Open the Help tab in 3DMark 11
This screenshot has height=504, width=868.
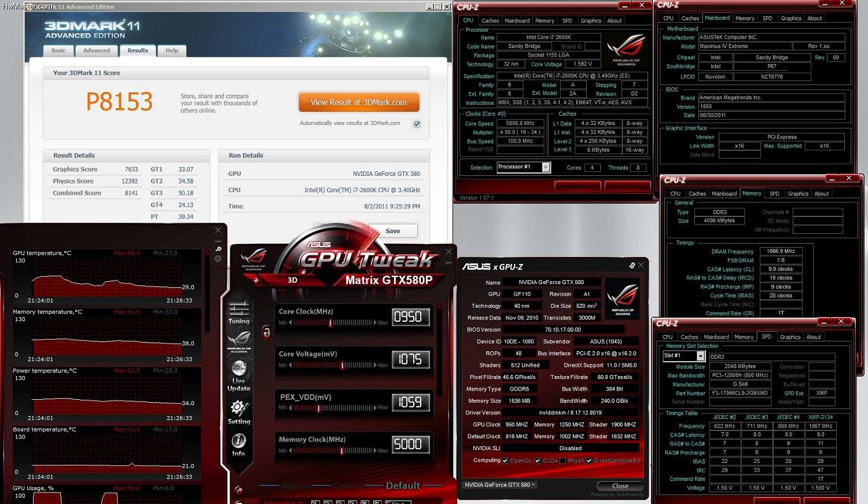(x=172, y=50)
